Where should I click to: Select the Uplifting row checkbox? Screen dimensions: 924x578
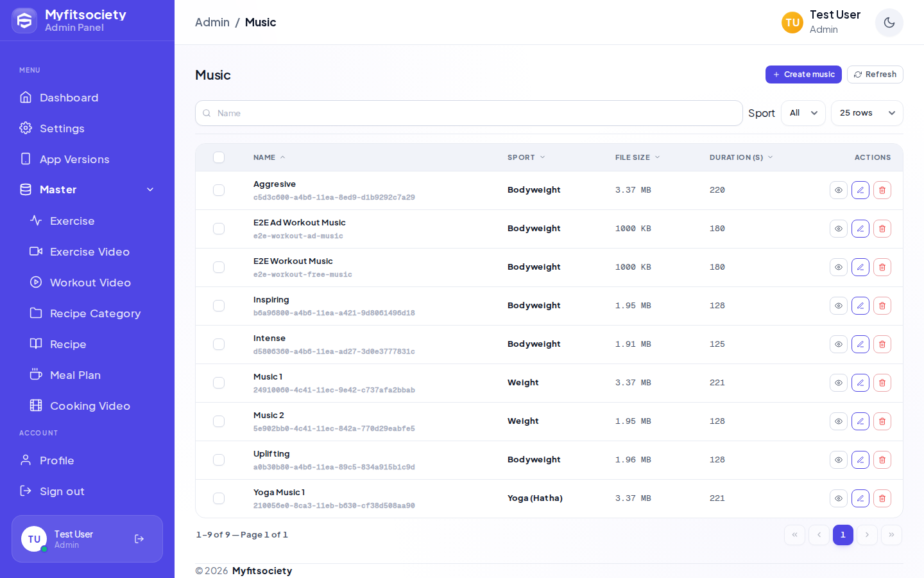click(219, 460)
